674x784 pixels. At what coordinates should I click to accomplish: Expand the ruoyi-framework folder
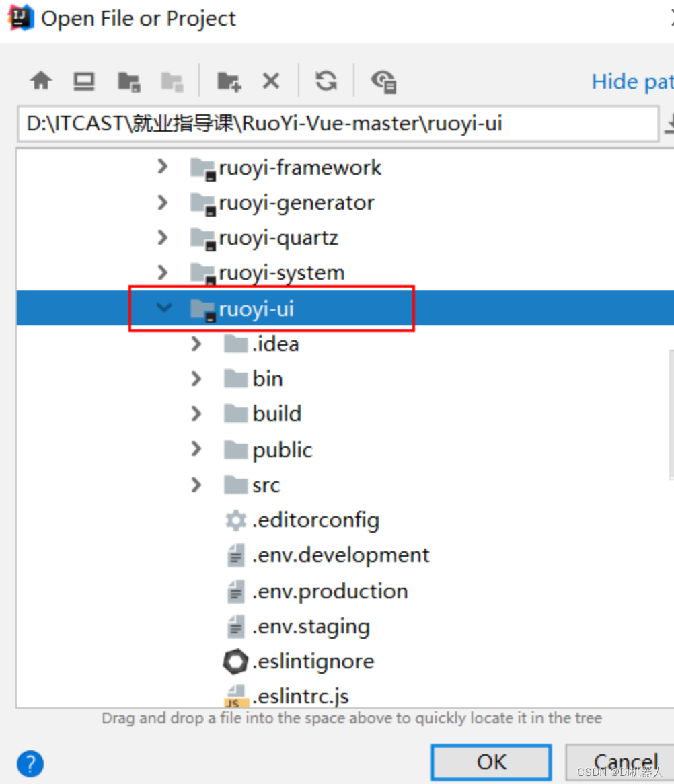[x=162, y=167]
